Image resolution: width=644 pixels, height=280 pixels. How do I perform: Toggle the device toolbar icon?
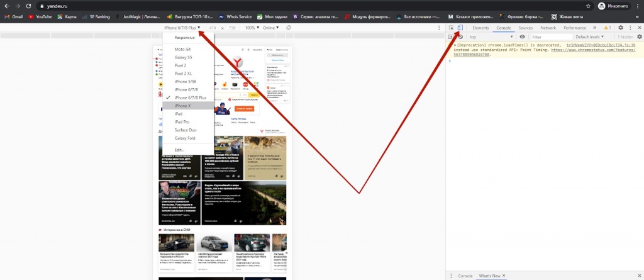460,28
